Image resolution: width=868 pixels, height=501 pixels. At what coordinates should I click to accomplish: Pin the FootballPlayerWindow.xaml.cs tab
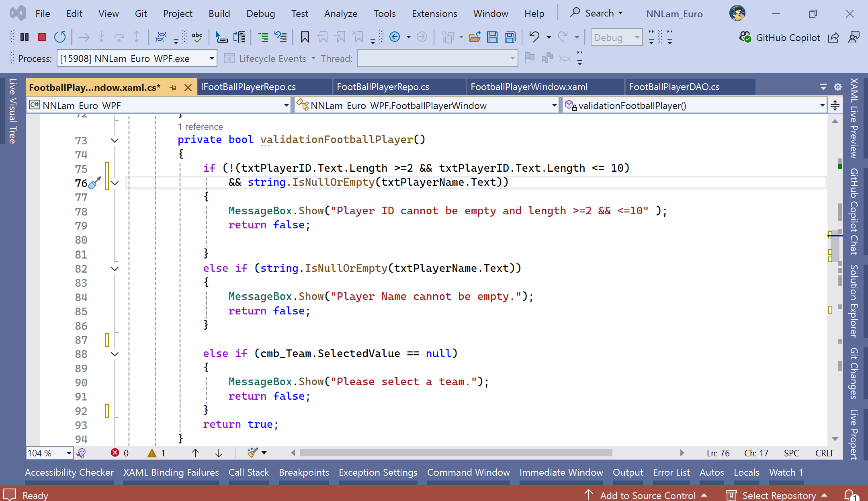[x=173, y=87]
